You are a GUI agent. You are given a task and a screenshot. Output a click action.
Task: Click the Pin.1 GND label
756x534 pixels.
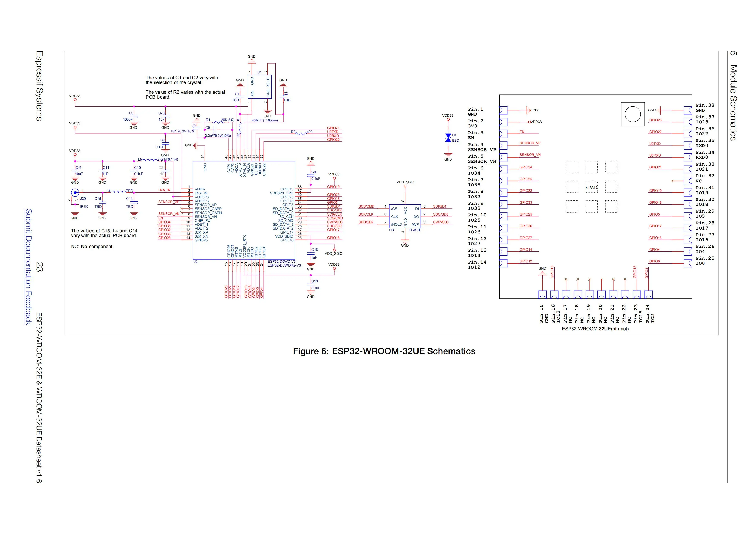[x=475, y=112]
